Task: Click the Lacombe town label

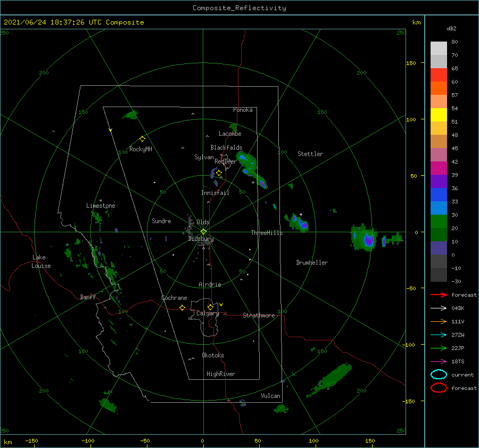Action: tap(230, 134)
